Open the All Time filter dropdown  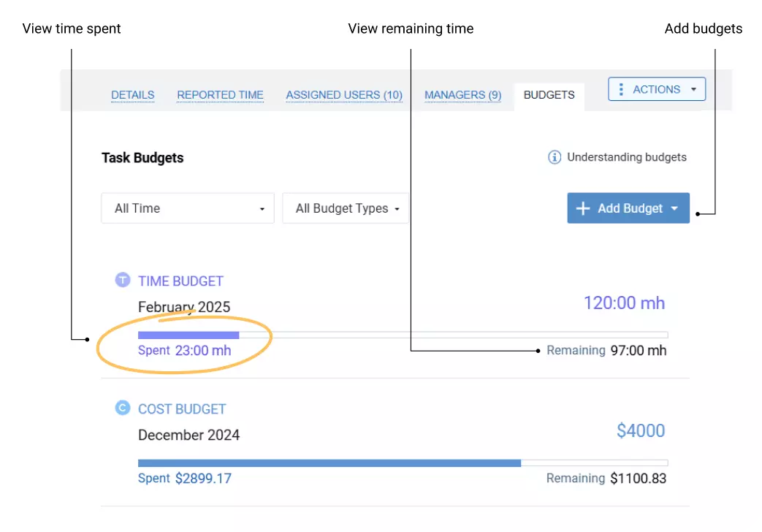pyautogui.click(x=187, y=208)
